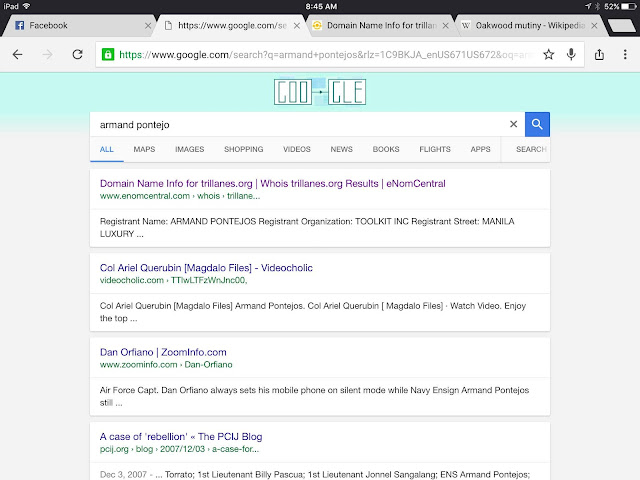Start voice search with the microphone
Image resolution: width=640 pixels, height=480 pixels.
tap(571, 54)
